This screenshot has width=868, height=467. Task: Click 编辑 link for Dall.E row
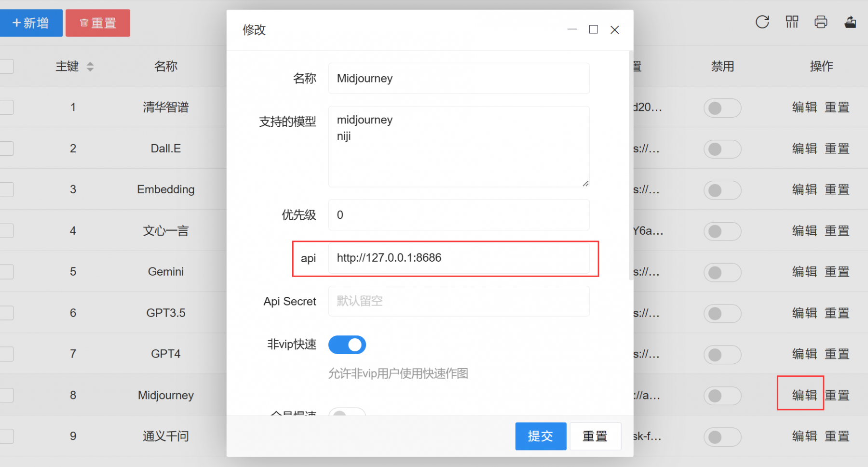804,148
